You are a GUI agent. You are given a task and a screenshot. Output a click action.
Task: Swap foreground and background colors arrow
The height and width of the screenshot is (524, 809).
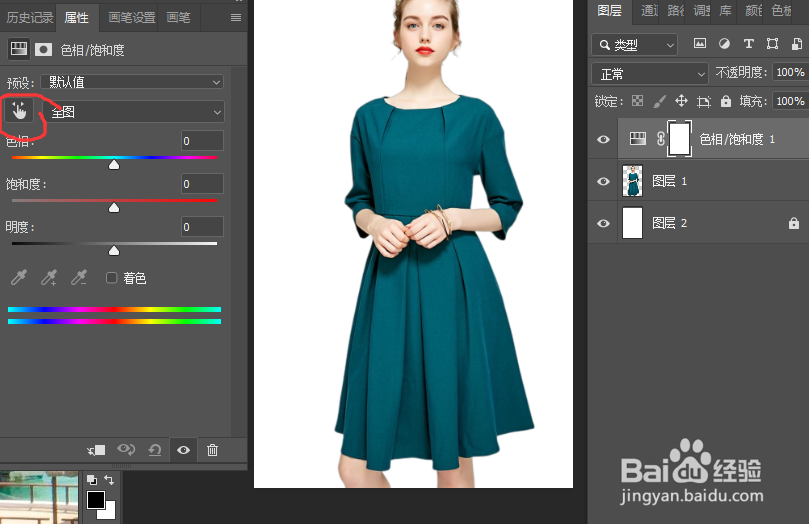coord(109,480)
